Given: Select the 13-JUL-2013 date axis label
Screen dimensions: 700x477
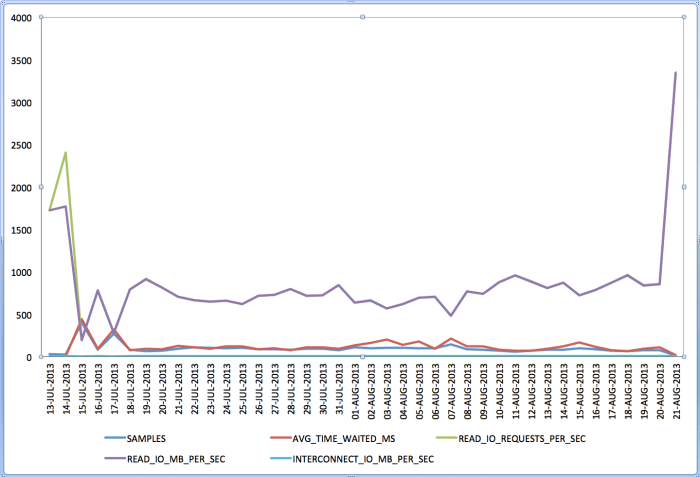Looking at the screenshot, I should pos(51,392).
